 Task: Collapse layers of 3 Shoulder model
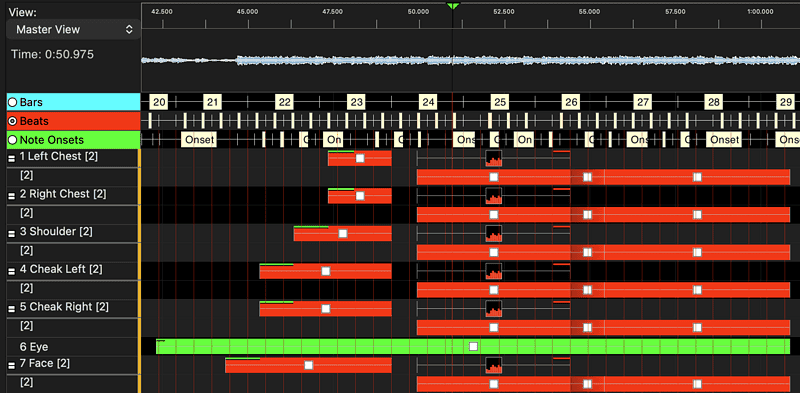pyautogui.click(x=11, y=233)
